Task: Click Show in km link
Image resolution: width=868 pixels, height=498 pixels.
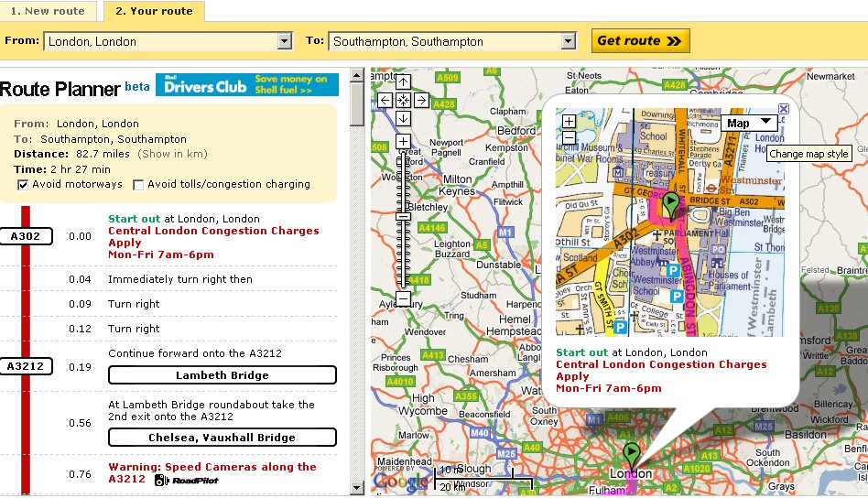Action: (173, 154)
